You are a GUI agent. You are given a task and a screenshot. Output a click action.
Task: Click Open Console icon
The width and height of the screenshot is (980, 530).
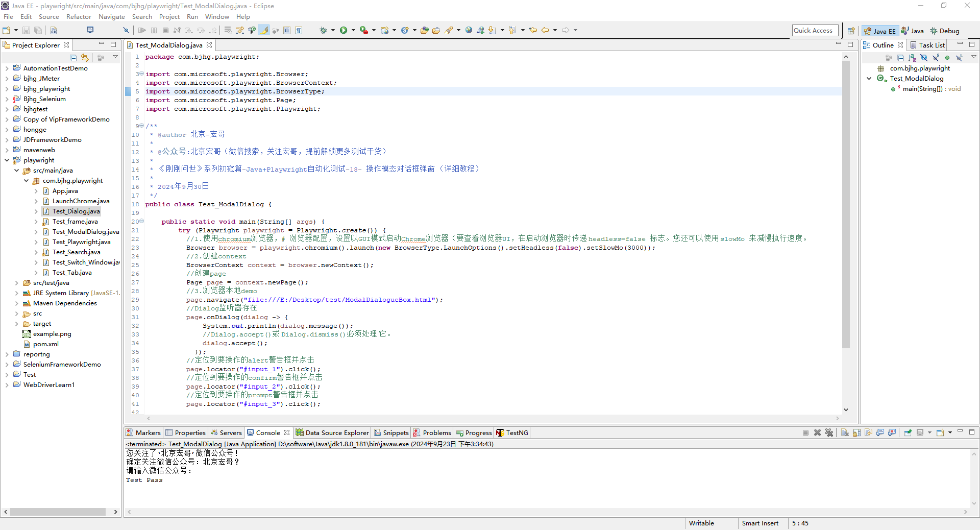[x=940, y=432]
